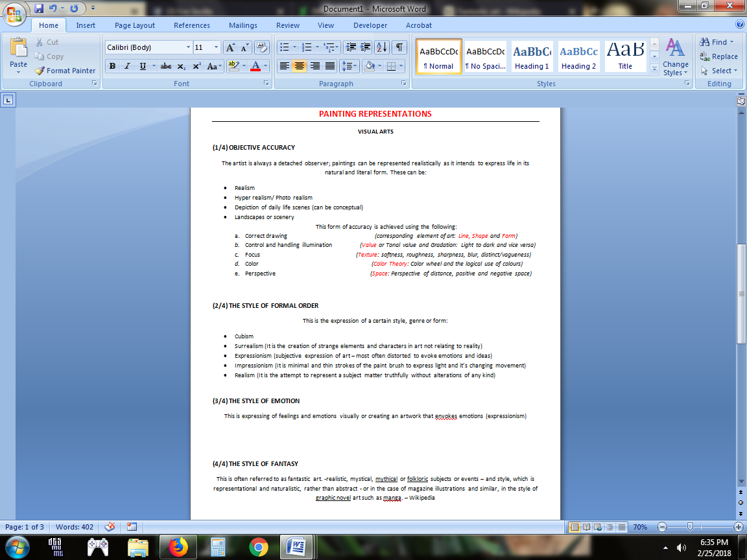The image size is (747, 560).
Task: Increase the paragraph indent
Action: tap(366, 47)
